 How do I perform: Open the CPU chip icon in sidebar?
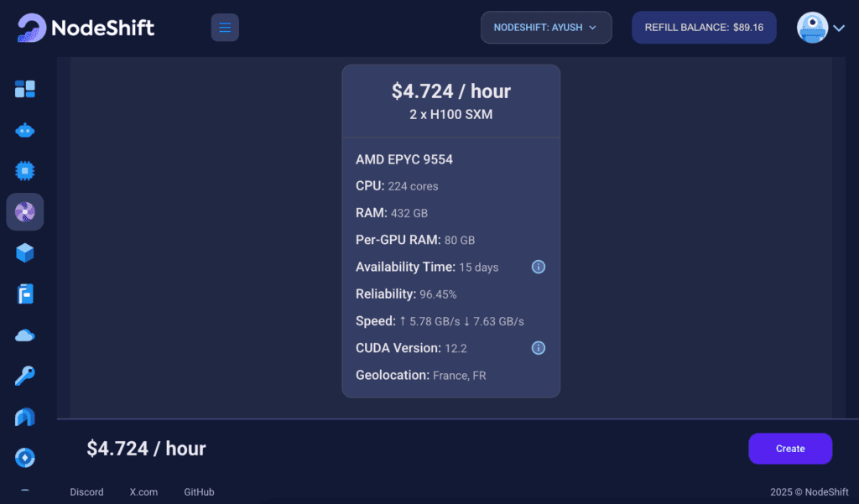(24, 171)
